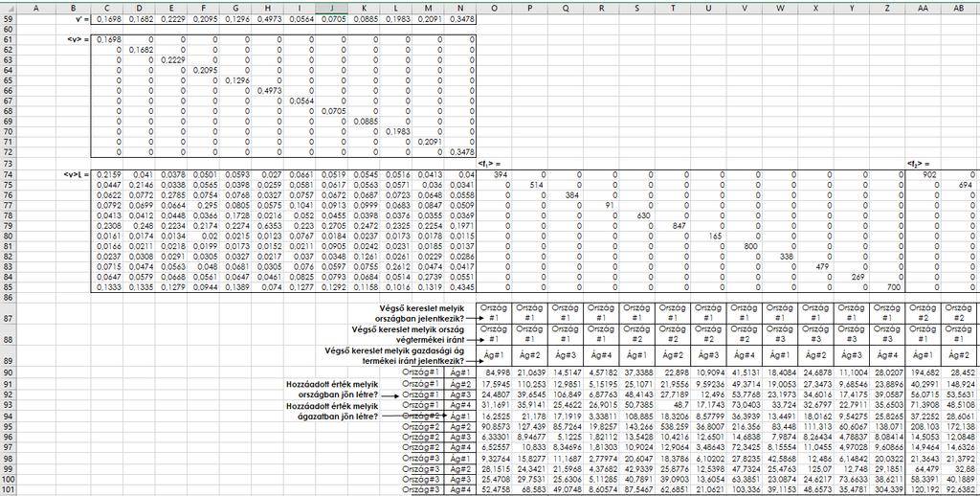Click cell with value 800
Screen dimensions: 980x496
point(744,246)
